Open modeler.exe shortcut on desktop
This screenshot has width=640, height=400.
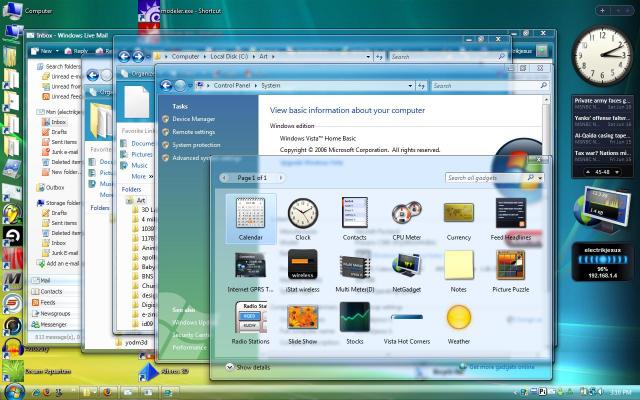pyautogui.click(x=180, y=12)
